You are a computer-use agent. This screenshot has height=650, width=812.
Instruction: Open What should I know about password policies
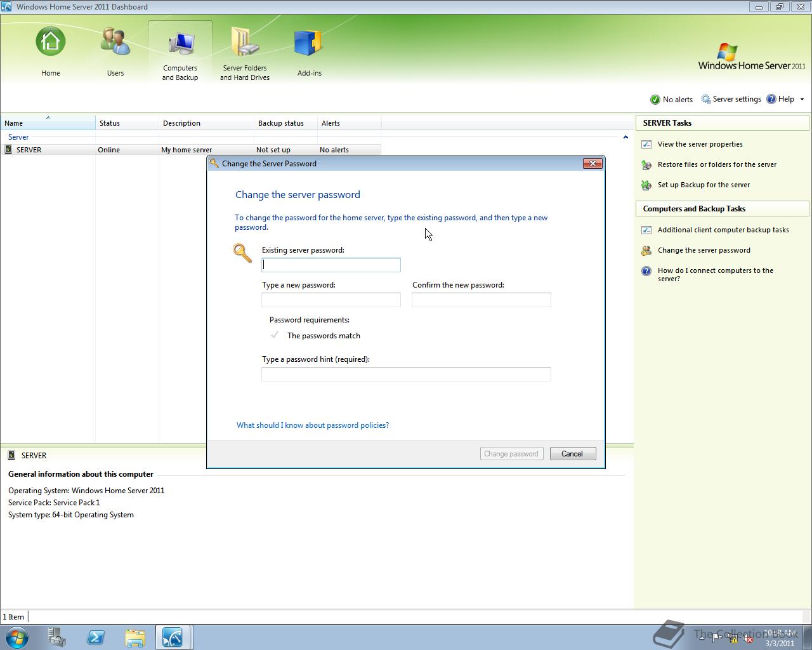pos(313,425)
